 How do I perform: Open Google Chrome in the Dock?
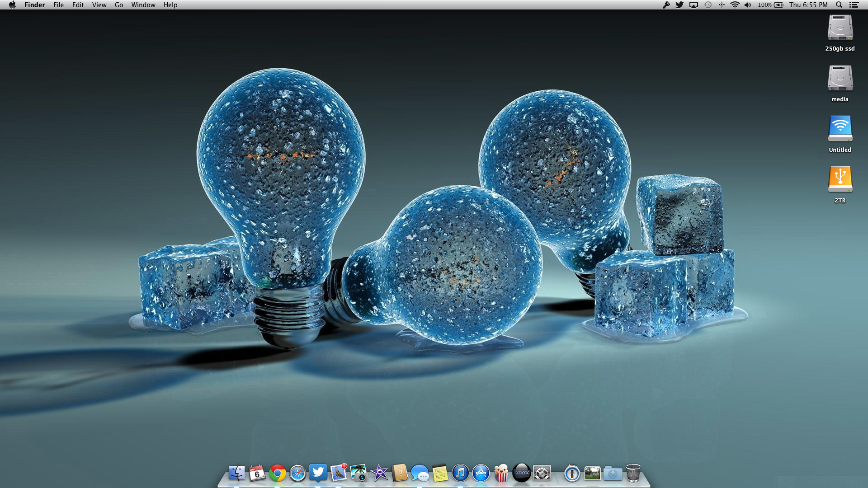[277, 473]
